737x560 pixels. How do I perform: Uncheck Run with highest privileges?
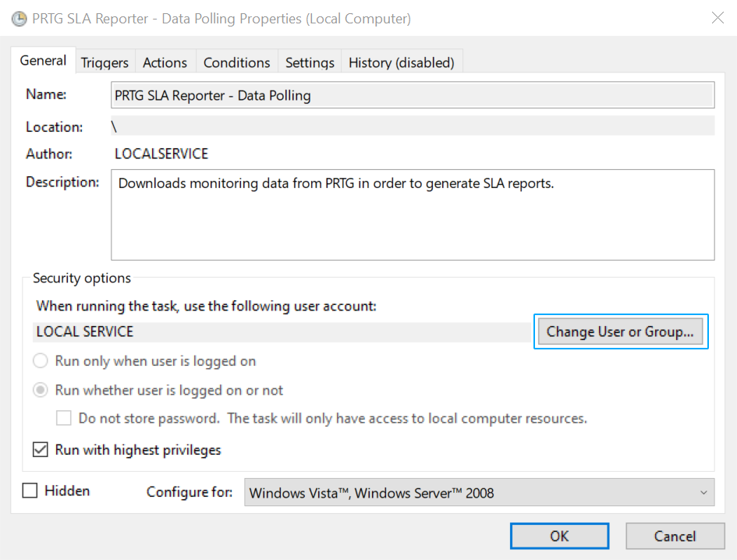(x=41, y=449)
